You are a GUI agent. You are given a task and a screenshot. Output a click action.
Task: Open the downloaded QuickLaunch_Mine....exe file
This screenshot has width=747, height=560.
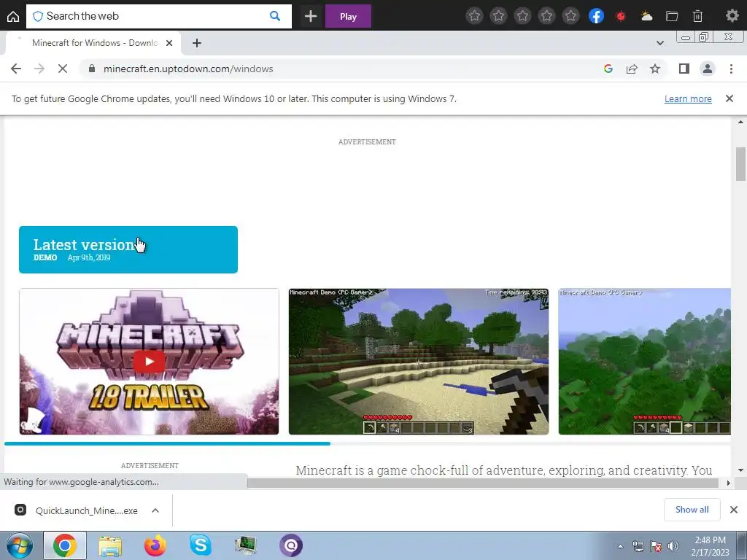(77, 510)
